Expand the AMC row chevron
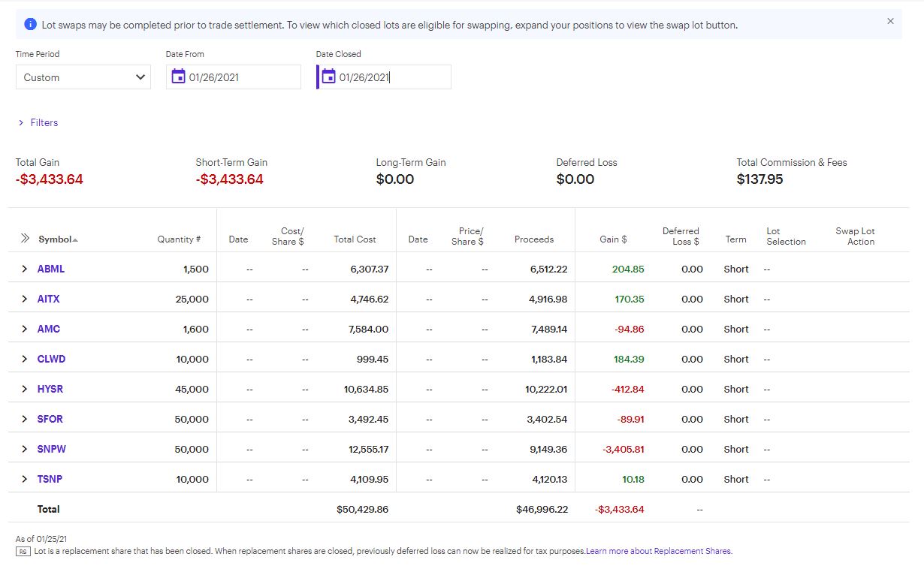The height and width of the screenshot is (578, 924). [24, 329]
